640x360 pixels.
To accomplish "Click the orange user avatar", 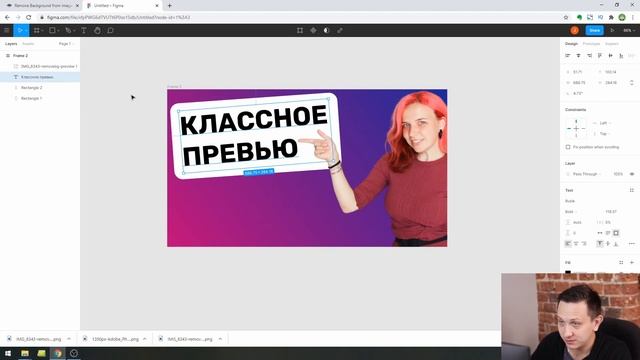I will pos(575,31).
